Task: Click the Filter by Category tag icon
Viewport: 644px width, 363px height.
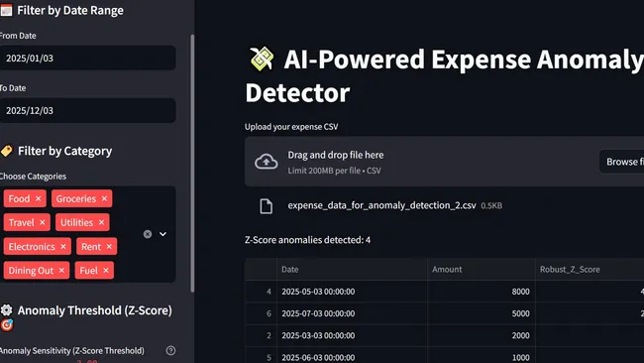Action: pos(7,151)
